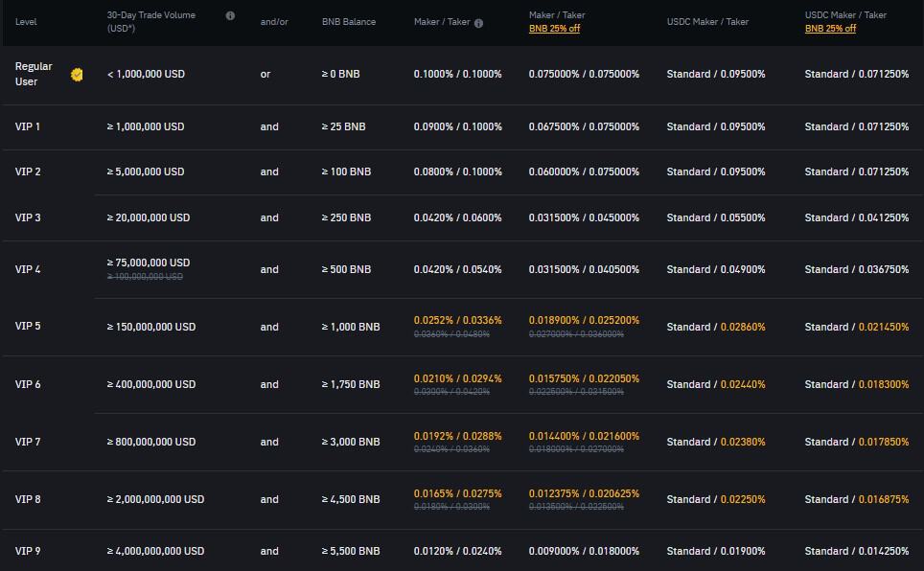Click '0.009000% / 0.018000%' discounted fee for VIP 9
The image size is (924, 571).
click(584, 551)
